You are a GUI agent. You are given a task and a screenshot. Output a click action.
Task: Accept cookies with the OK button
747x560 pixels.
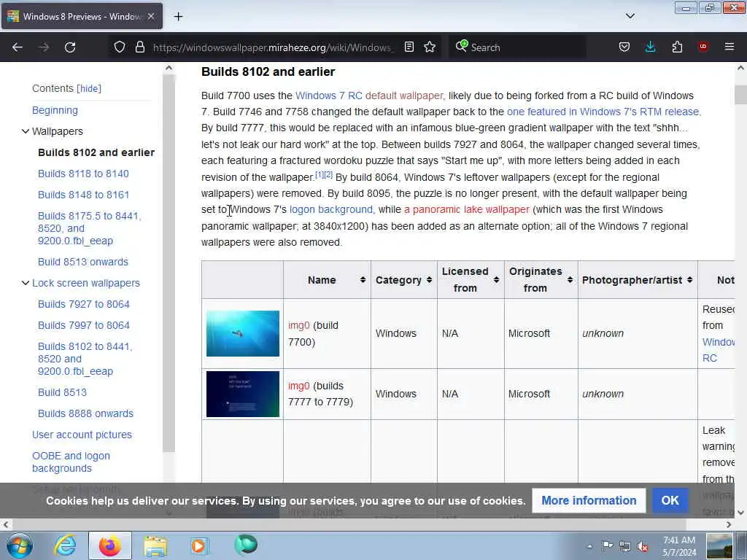point(670,500)
